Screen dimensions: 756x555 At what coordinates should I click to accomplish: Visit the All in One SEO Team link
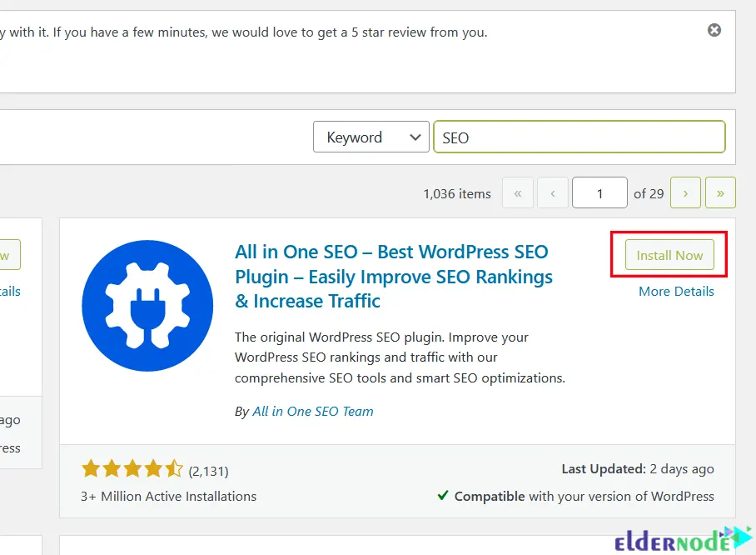313,411
